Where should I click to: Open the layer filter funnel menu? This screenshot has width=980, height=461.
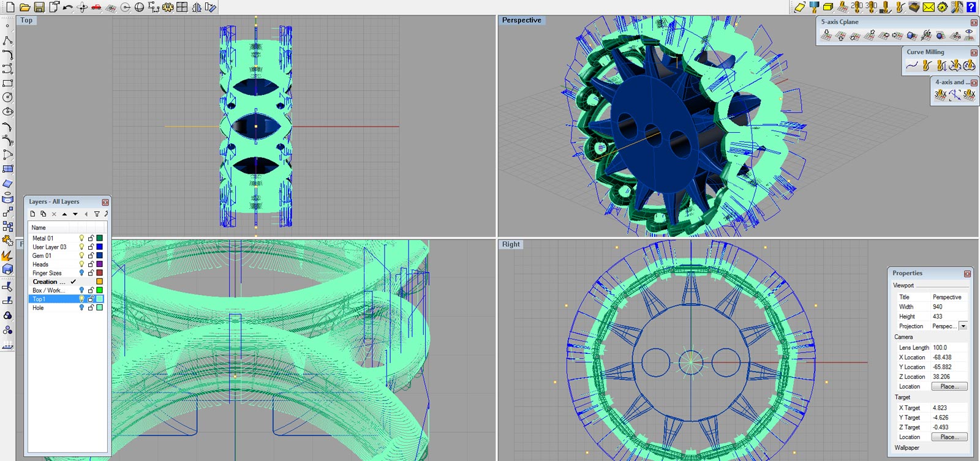pos(96,214)
